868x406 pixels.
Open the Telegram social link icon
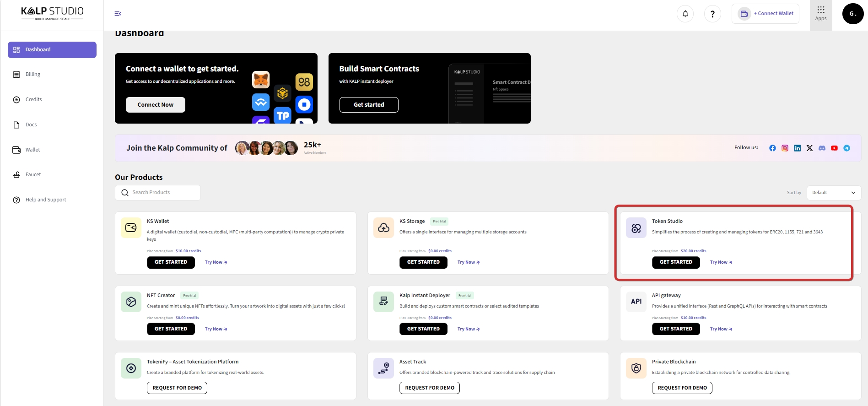(x=846, y=148)
